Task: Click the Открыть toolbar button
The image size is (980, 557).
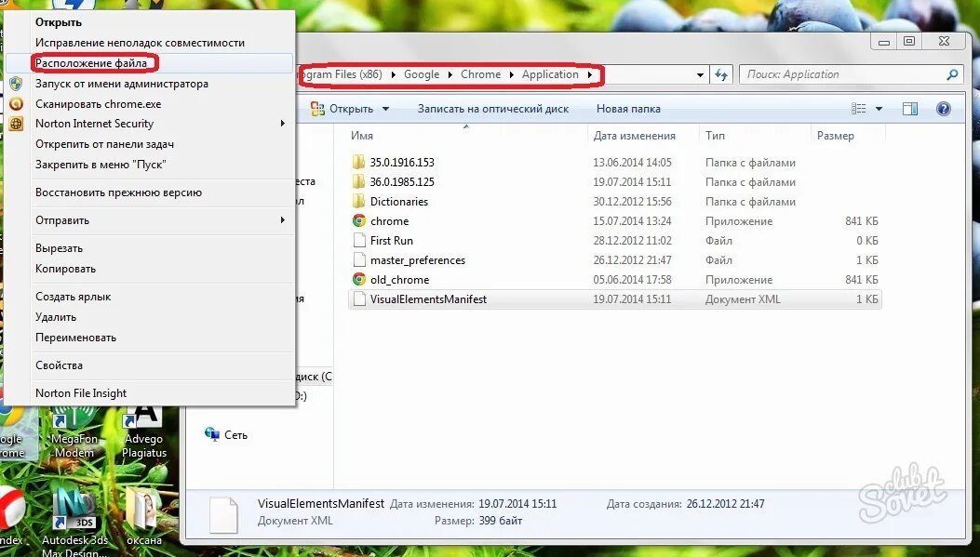Action: (342, 109)
